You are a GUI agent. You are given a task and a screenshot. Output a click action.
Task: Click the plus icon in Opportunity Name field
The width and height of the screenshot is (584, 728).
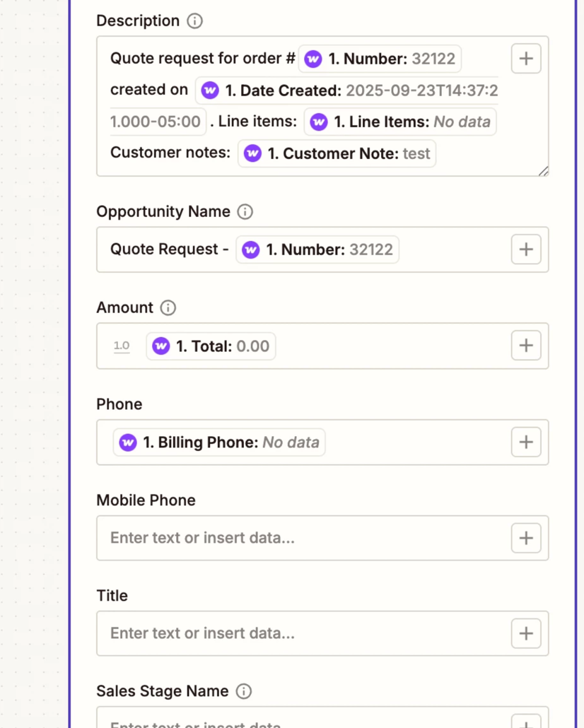[525, 249]
